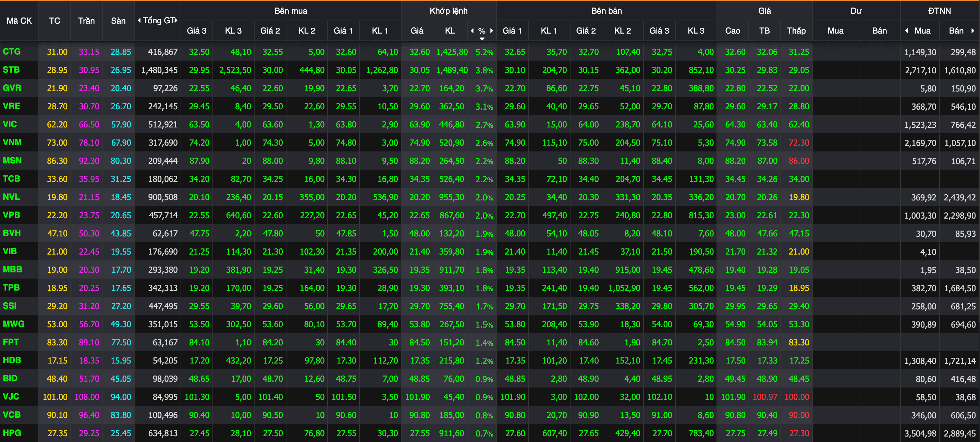Open the VCB stock symbol
Viewport: 980px width, 442px height.
(x=12, y=415)
